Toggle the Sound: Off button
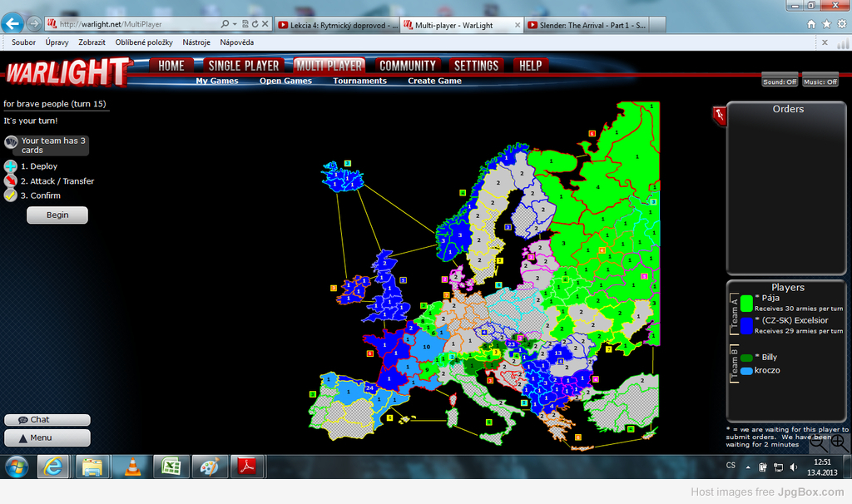852x504 pixels. pos(780,82)
